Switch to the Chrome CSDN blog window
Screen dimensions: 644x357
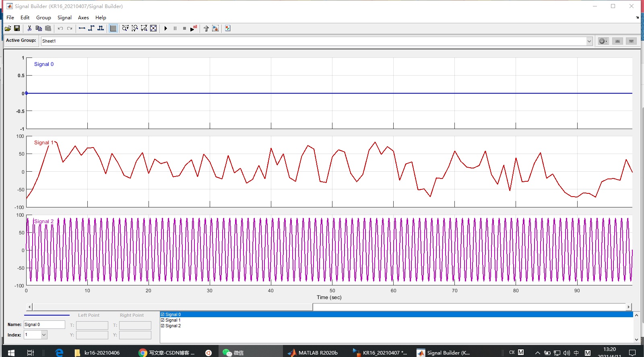[x=167, y=353]
